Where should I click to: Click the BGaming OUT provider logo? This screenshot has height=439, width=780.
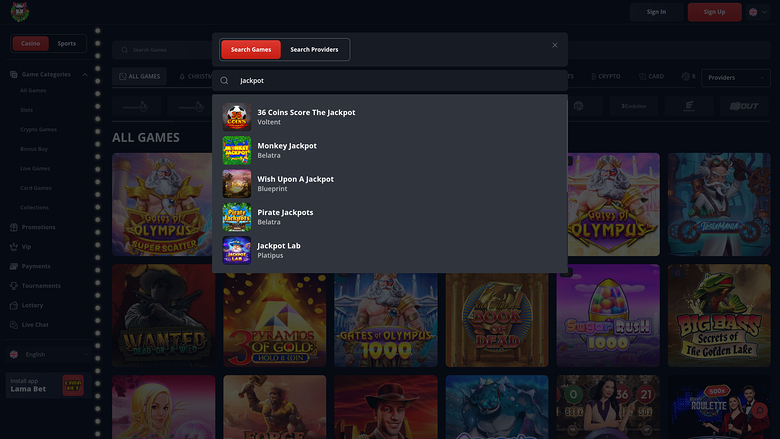(744, 106)
